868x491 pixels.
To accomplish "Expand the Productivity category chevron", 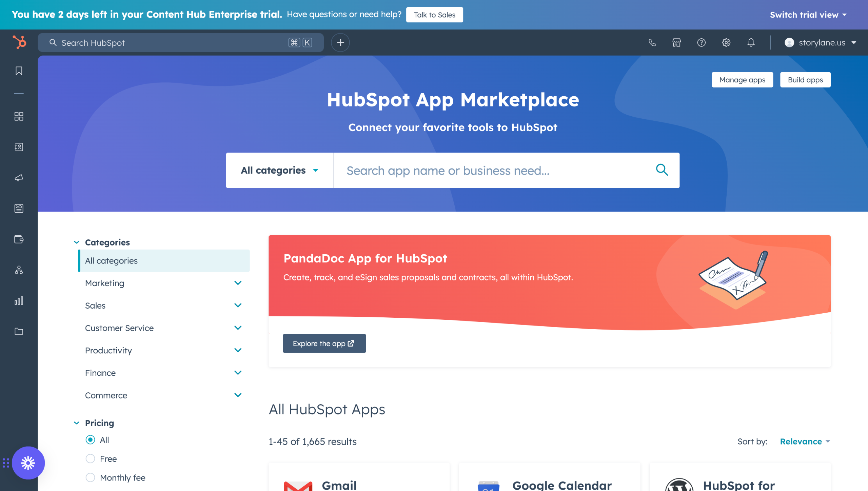I will [238, 350].
